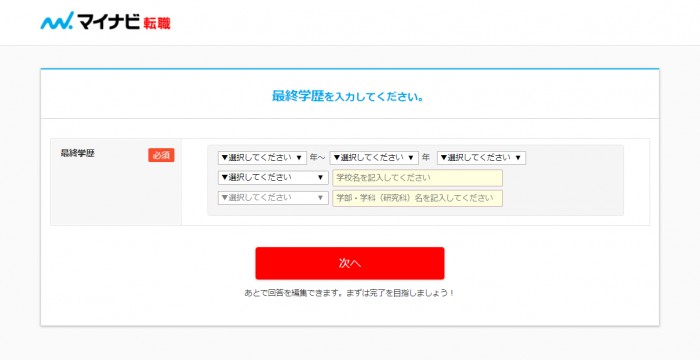
Task: Click the 学校名を記入してください input field
Action: 417,178
